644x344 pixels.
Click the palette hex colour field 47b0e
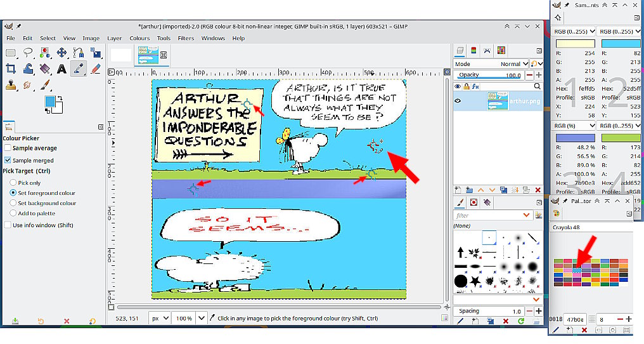pos(575,319)
